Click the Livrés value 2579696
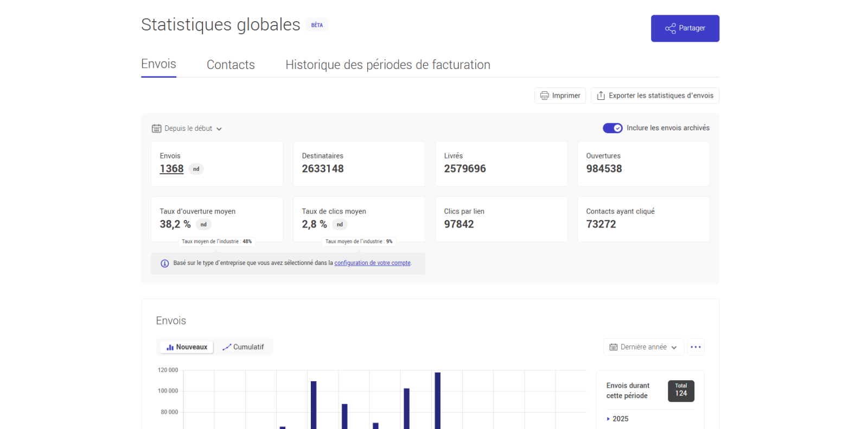 pyautogui.click(x=465, y=169)
